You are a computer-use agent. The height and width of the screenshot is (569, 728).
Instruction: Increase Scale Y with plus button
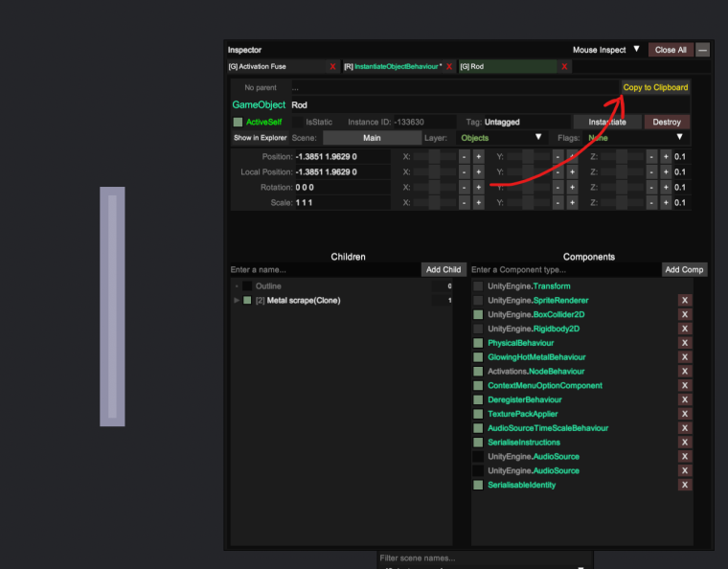pos(572,203)
